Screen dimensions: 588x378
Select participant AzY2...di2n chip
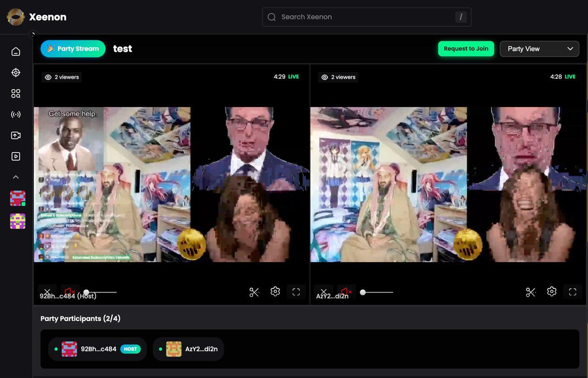pyautogui.click(x=188, y=349)
